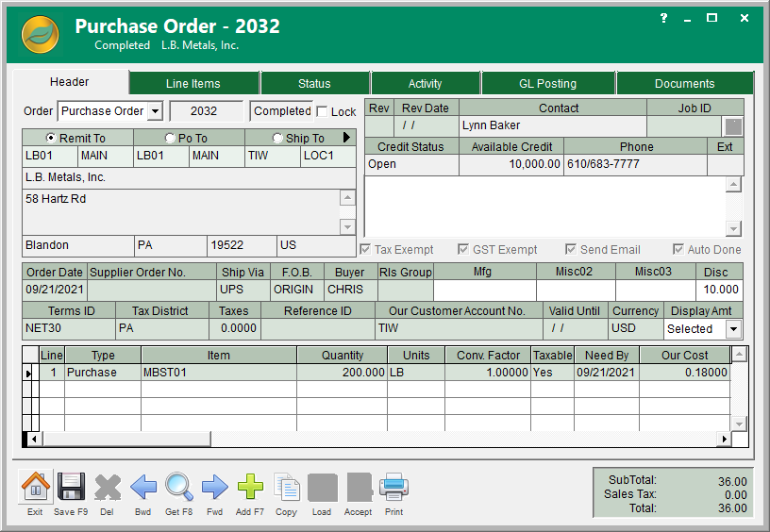770x532 pixels.
Task: Open the Activity tab
Action: 426,83
